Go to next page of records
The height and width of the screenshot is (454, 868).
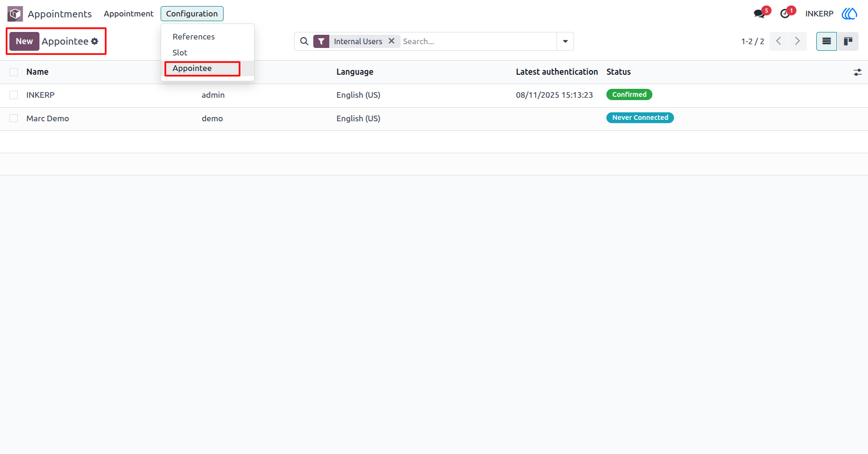click(x=798, y=41)
